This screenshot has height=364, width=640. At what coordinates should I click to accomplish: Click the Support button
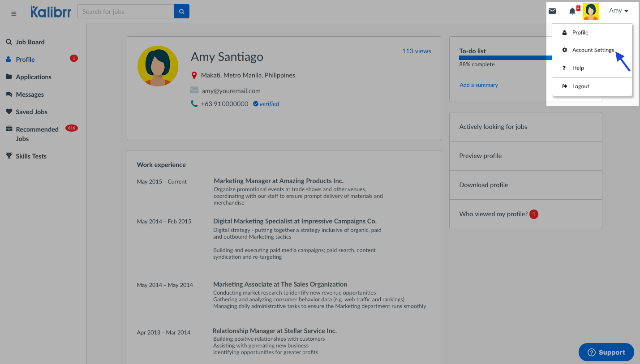[606, 352]
